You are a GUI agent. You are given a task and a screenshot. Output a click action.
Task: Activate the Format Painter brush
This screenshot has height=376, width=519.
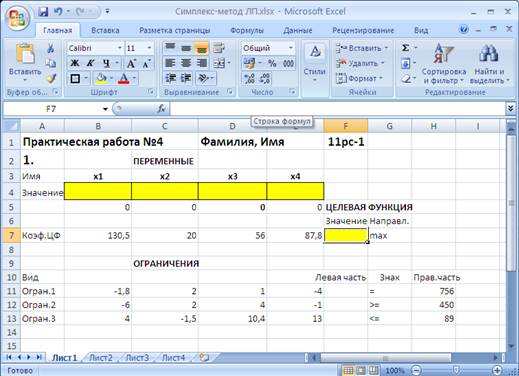51,79
